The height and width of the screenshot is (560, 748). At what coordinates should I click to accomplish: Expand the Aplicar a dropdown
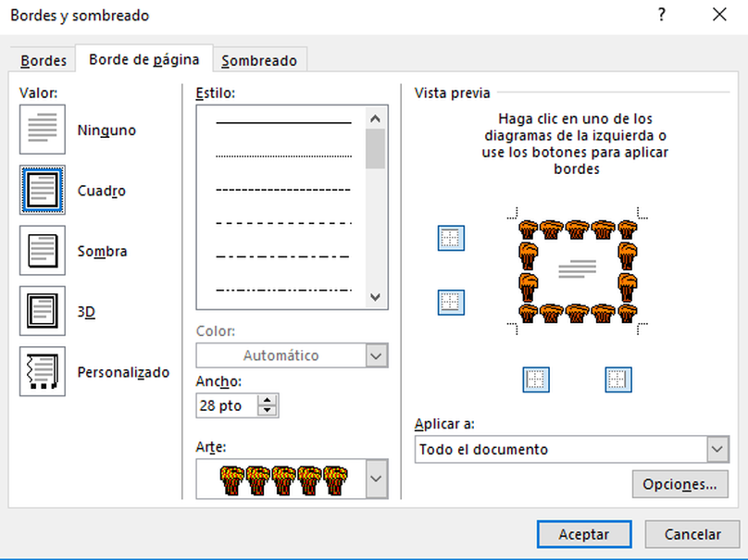click(x=717, y=449)
